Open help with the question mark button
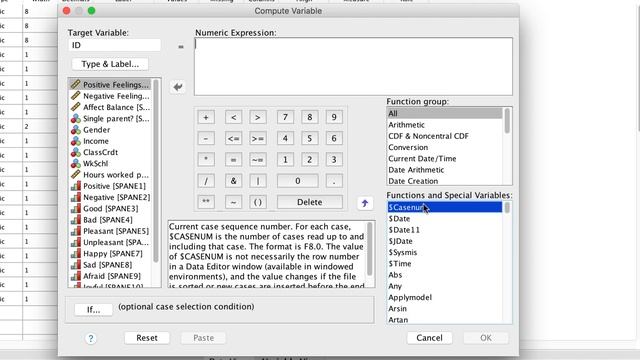Image resolution: width=640 pixels, height=360 pixels. click(91, 338)
